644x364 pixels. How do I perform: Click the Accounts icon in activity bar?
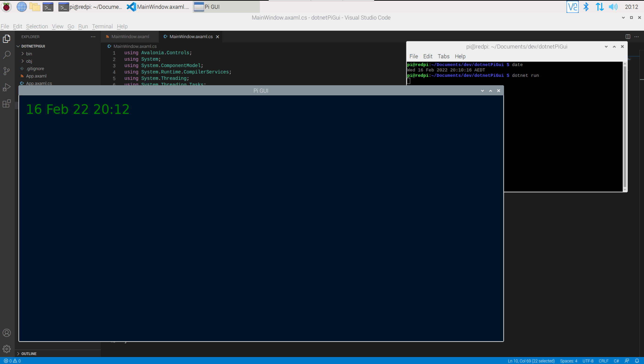coord(7,333)
